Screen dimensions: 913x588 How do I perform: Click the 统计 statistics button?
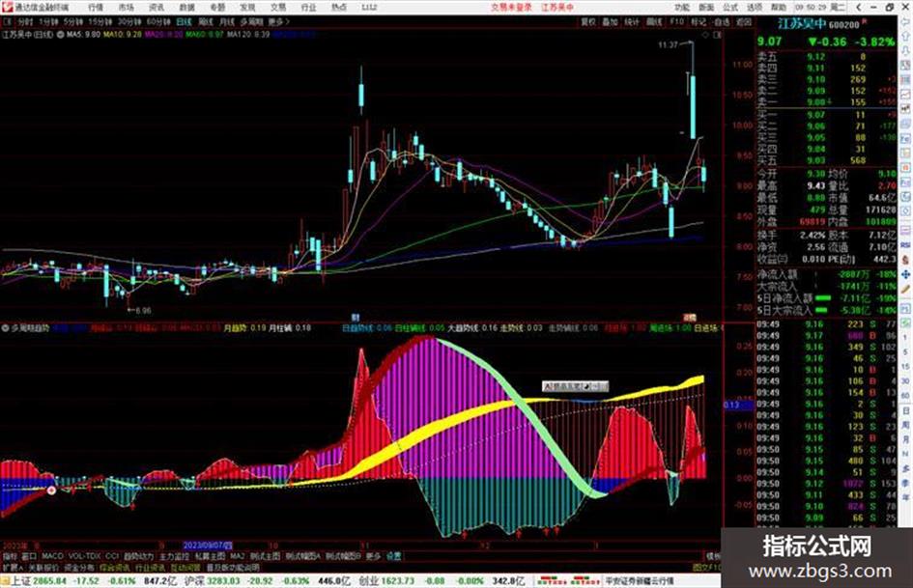point(632,21)
